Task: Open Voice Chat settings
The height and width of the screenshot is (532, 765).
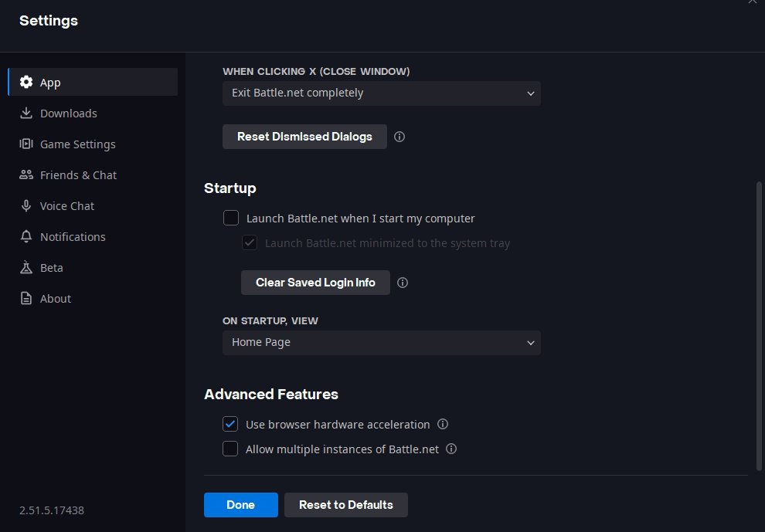Action: [x=93, y=206]
